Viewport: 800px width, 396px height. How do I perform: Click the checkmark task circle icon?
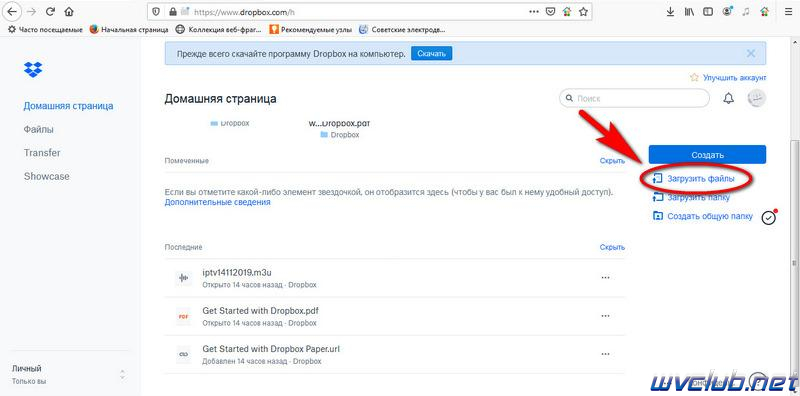click(x=769, y=217)
